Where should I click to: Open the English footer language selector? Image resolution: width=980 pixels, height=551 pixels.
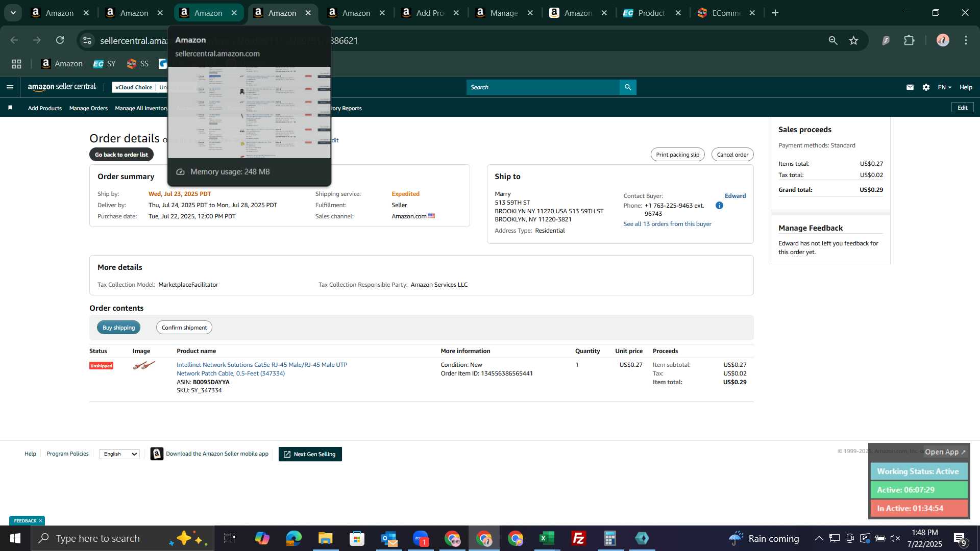click(x=119, y=454)
